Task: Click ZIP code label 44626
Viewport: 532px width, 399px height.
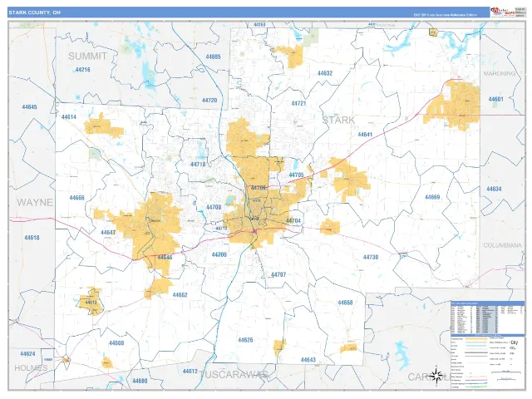Action: tap(245, 340)
